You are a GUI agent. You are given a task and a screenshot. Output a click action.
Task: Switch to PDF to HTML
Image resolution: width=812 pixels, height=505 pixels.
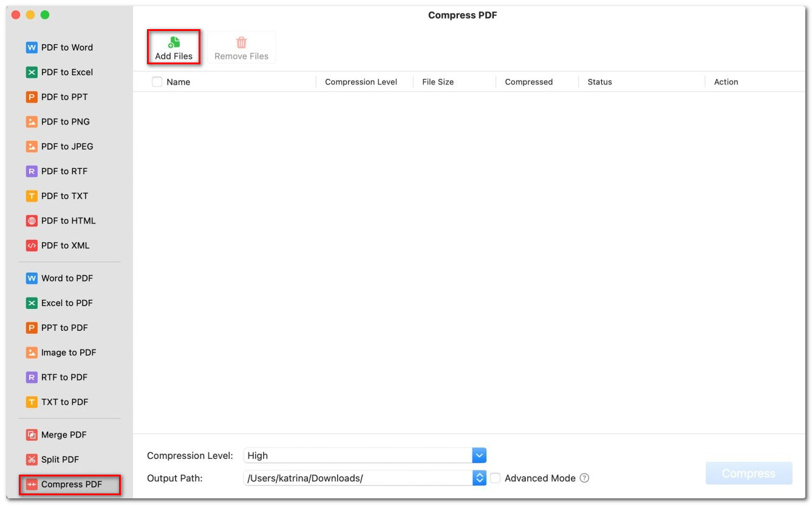[70, 221]
